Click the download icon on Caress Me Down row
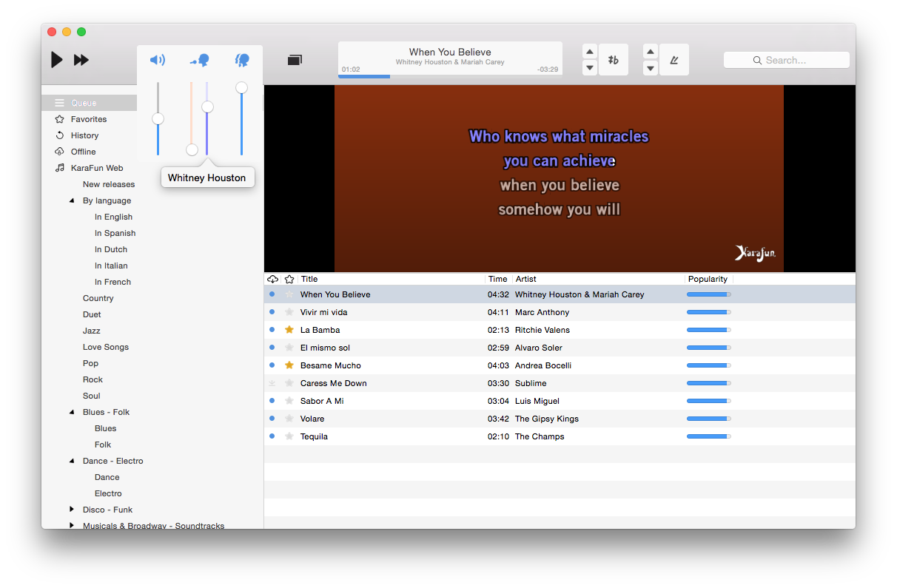Screen dimensions: 897x588 [272, 383]
